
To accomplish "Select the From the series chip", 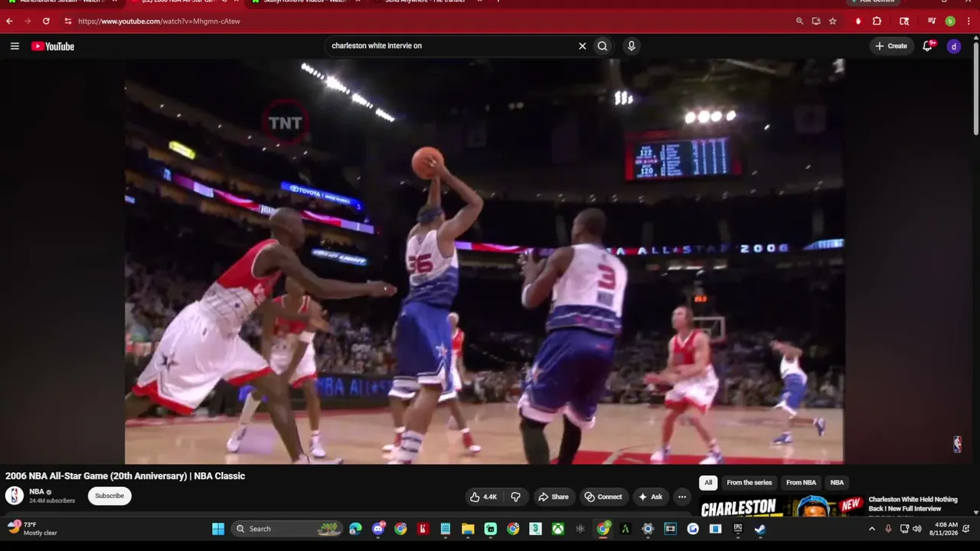I will [x=749, y=483].
